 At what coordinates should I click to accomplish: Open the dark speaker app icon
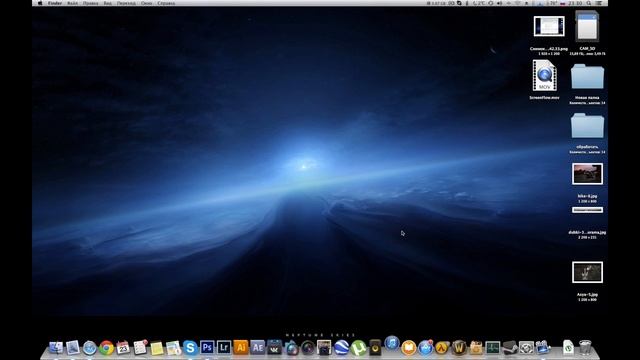pos(375,347)
